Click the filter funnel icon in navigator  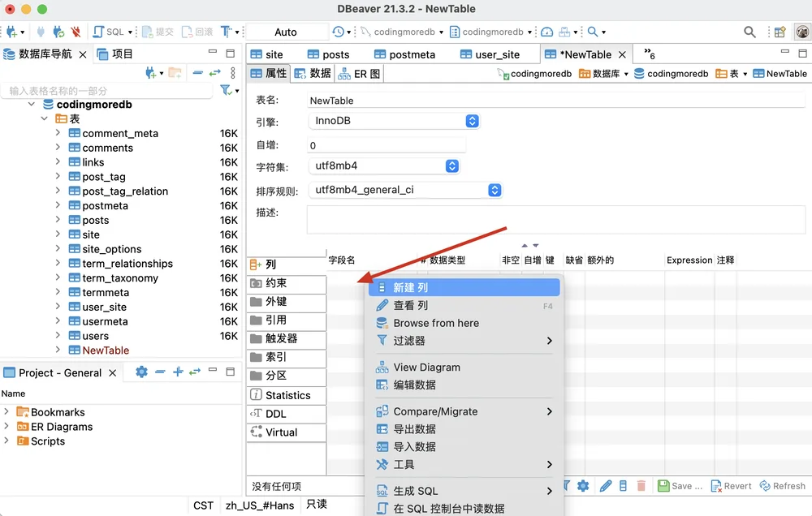coord(226,90)
